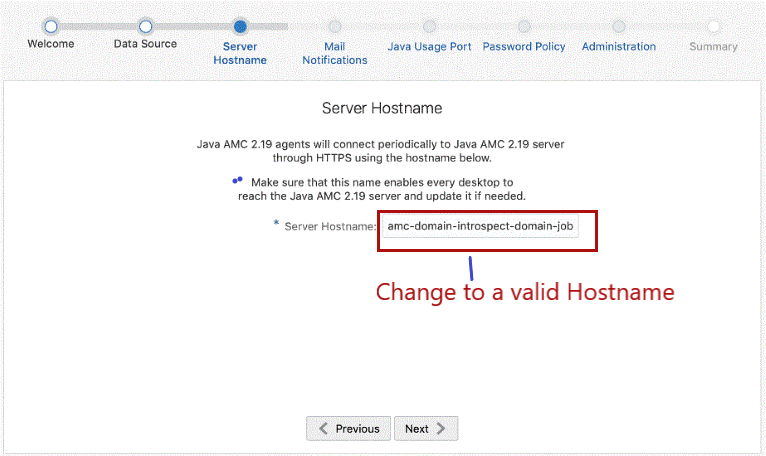
Task: Click the Previous button
Action: tap(348, 429)
